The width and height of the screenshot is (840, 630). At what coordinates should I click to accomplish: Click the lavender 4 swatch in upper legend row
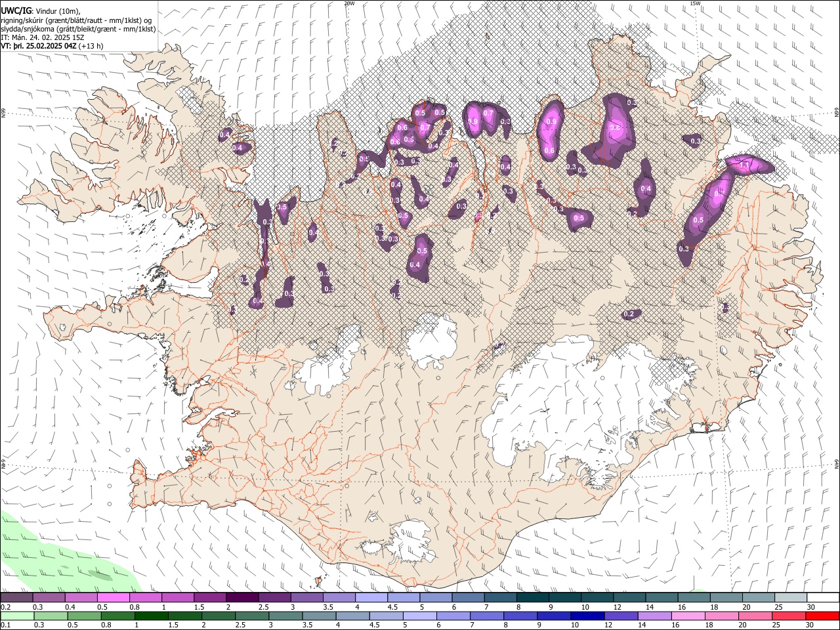coord(370,598)
